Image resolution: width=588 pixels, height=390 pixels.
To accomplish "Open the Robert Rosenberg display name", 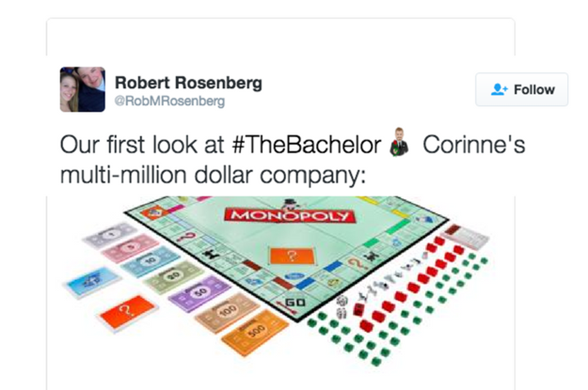I will pos(188,83).
